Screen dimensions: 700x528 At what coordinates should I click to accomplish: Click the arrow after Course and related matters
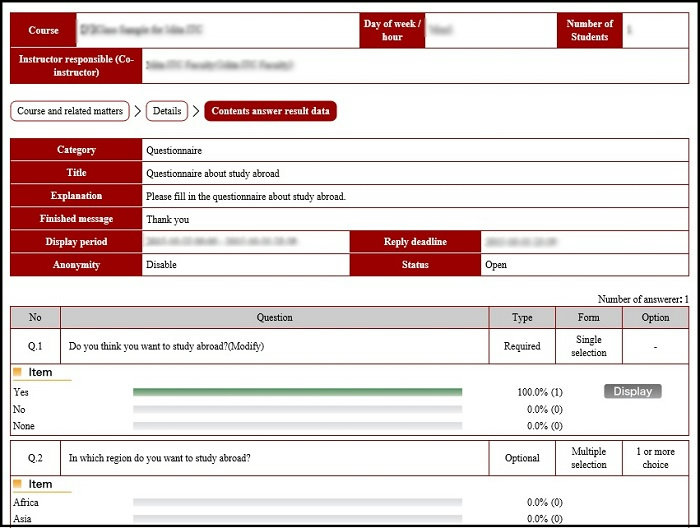[138, 111]
